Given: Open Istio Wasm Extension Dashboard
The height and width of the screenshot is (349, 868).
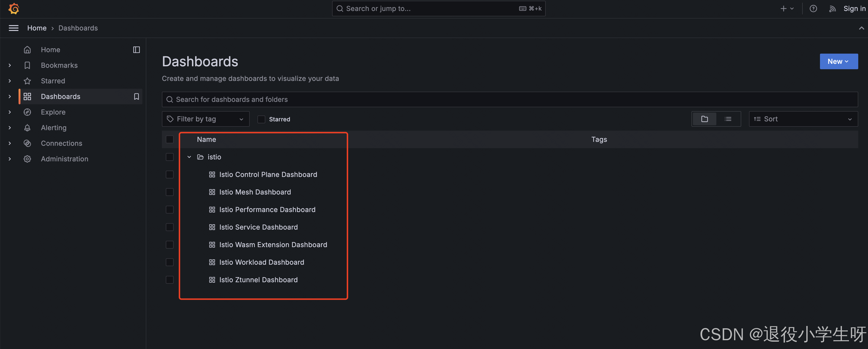Looking at the screenshot, I should pos(273,245).
